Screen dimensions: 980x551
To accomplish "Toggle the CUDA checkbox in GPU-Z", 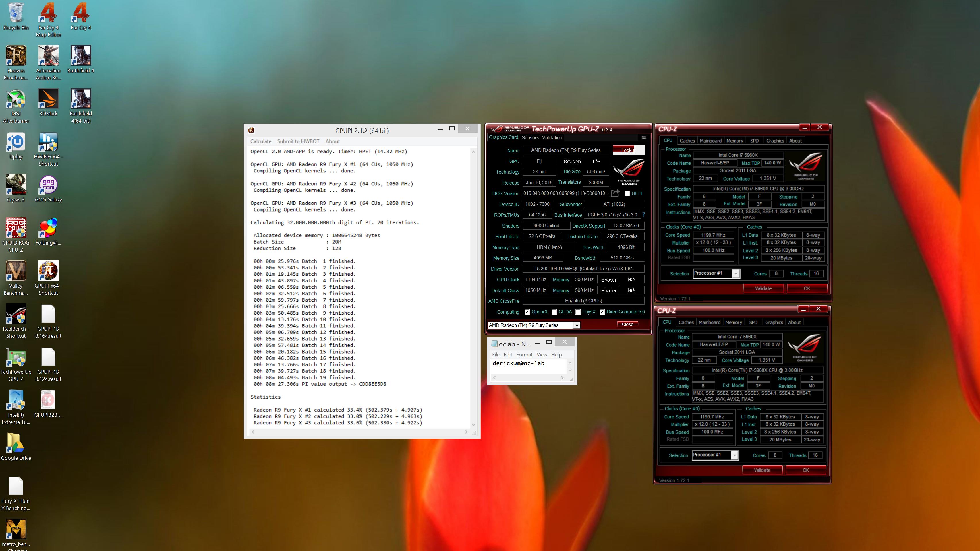I will pos(554,312).
